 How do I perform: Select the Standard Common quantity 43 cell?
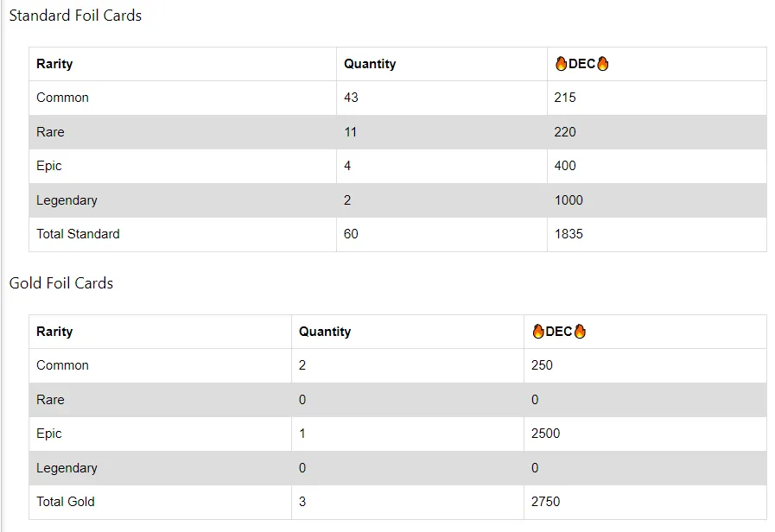tap(441, 98)
